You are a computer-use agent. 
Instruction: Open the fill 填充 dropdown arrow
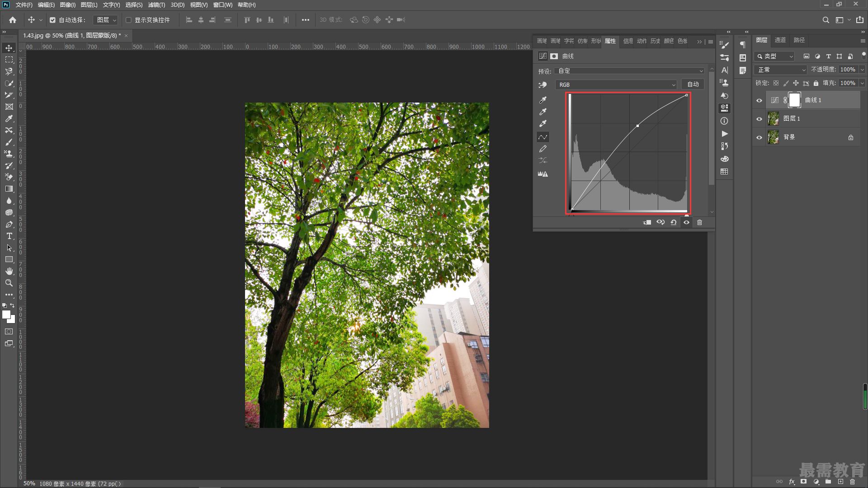[863, 83]
